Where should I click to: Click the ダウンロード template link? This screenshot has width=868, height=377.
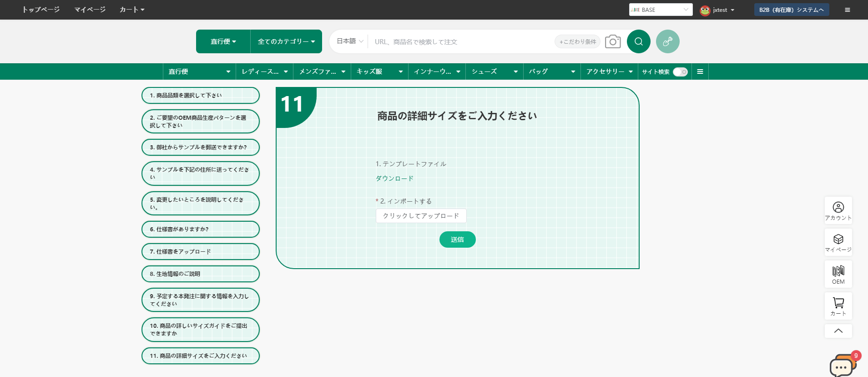(394, 178)
